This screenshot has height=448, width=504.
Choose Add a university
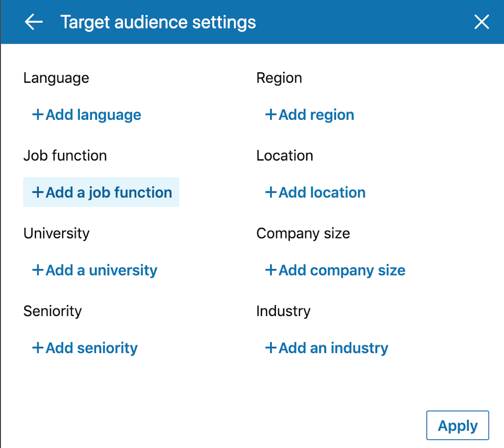[x=94, y=270]
